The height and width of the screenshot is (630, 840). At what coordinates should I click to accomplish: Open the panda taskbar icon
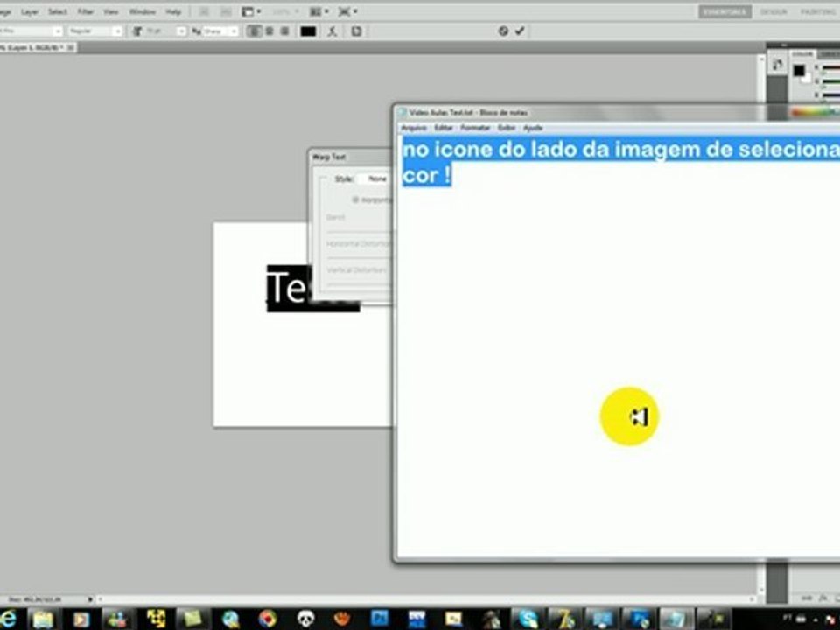304,619
